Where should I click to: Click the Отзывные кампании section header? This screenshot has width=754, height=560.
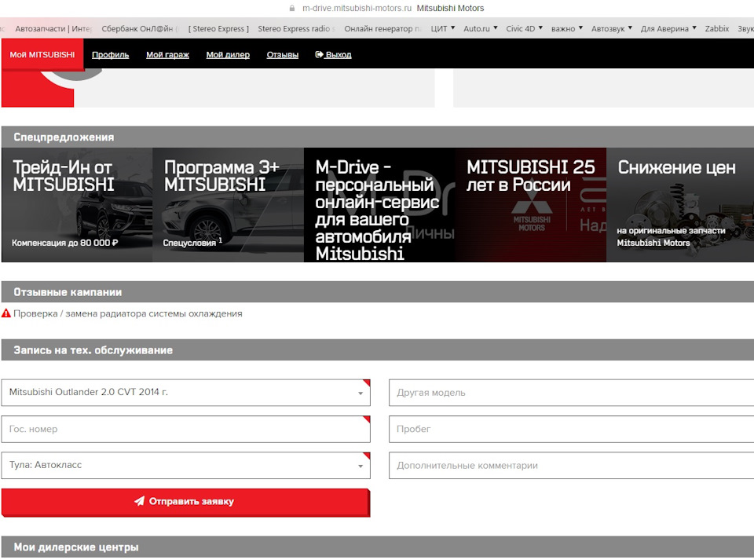coord(378,291)
